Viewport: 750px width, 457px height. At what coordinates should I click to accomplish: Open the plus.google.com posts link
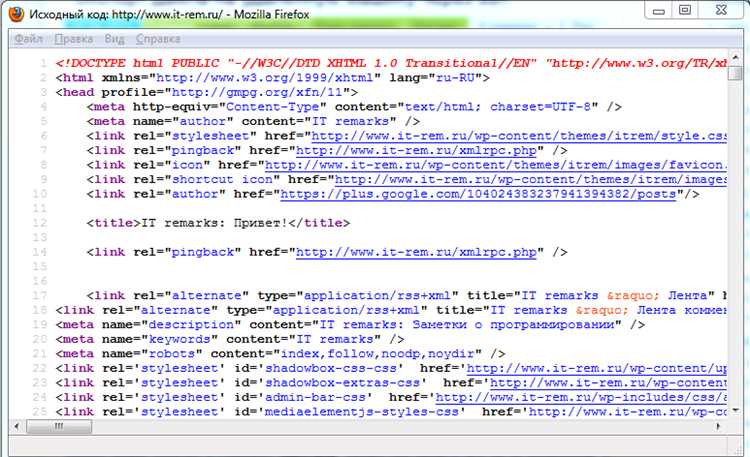478,194
